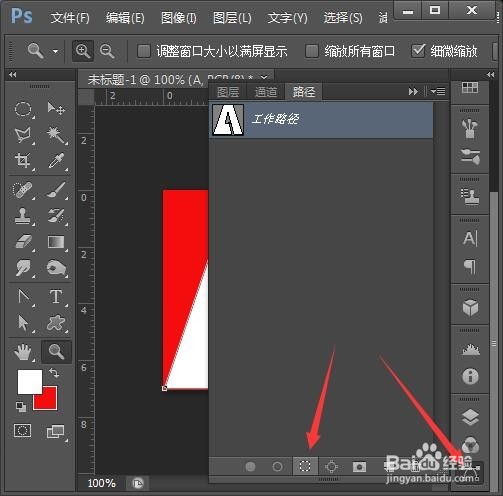Screen dimensions: 503x496
Task: Swap foreground and background colors
Action: click(54, 373)
